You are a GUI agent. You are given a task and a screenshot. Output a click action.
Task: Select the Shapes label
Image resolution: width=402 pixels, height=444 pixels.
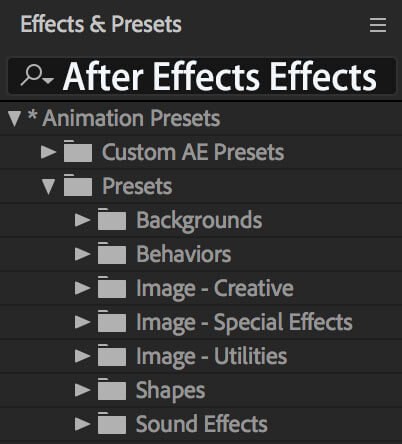pyautogui.click(x=171, y=390)
